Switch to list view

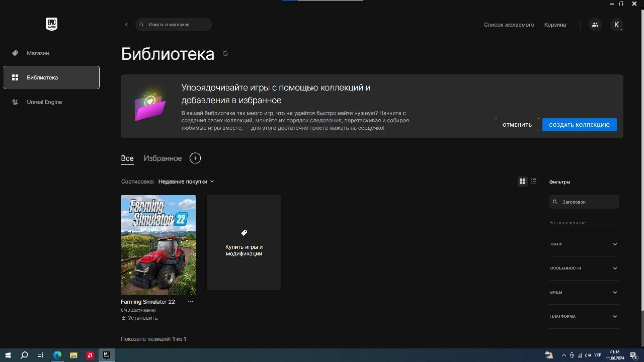point(534,182)
